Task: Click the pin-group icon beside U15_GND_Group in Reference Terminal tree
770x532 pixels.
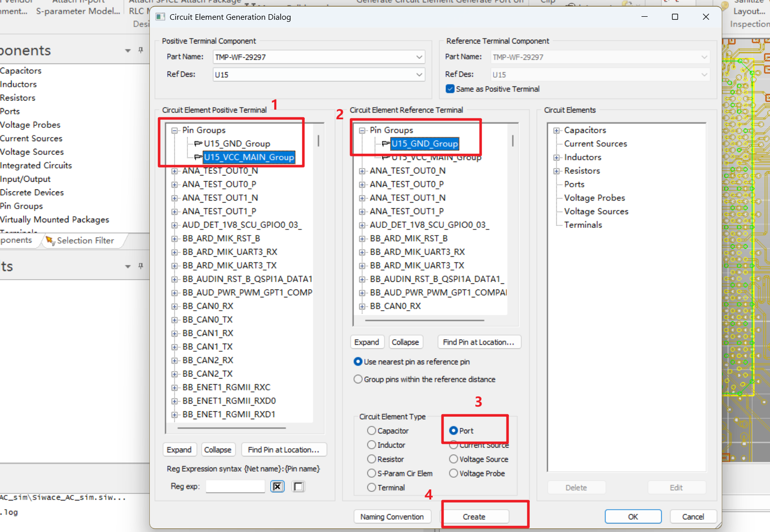Action: click(386, 144)
